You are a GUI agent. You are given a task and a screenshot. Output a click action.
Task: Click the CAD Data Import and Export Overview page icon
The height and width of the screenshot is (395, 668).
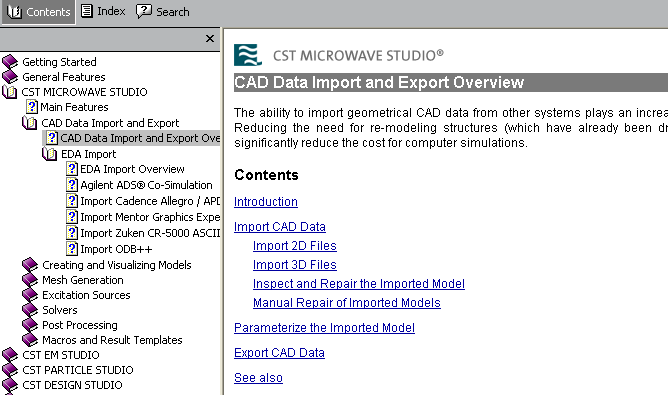pos(52,138)
